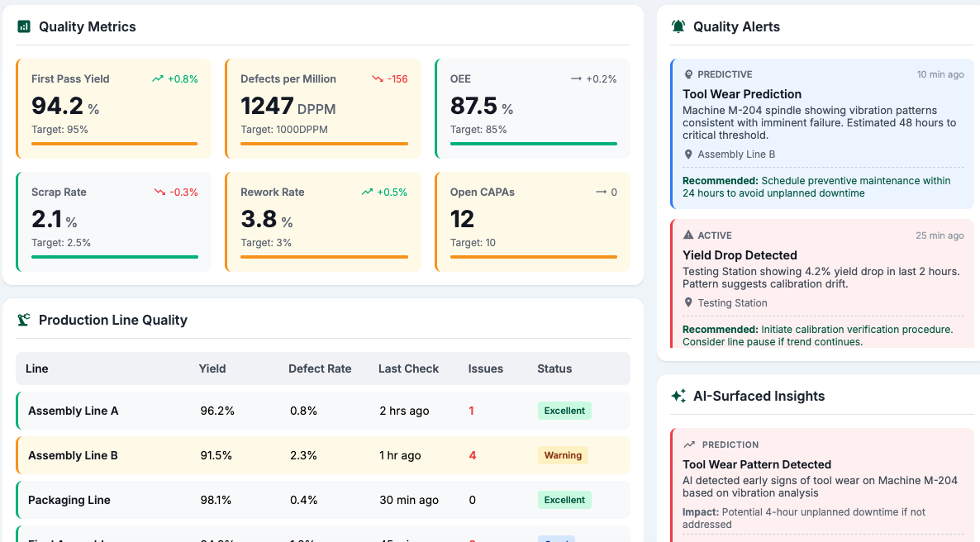Screen dimensions: 980x542
Task: Sort by the Issues column header
Action: 486,368
